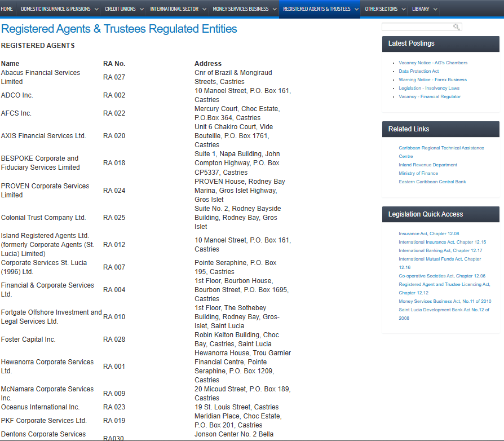Visit Inland Revenue Department link
The height and width of the screenshot is (441, 504).
point(428,165)
